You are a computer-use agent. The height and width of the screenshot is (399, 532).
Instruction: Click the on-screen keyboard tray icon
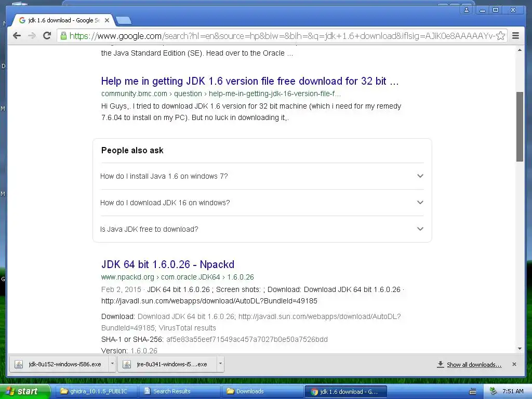(x=473, y=392)
